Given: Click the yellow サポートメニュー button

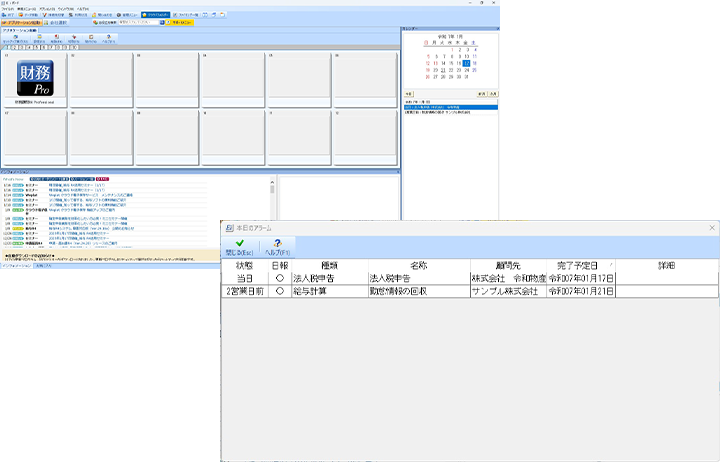Looking at the screenshot, I should pos(186,24).
